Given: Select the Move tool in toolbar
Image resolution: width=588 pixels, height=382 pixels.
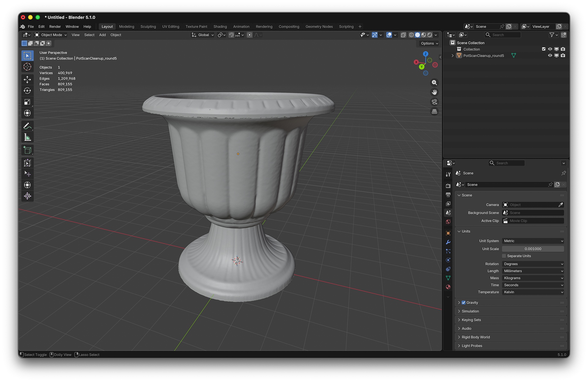Looking at the screenshot, I should (27, 80).
